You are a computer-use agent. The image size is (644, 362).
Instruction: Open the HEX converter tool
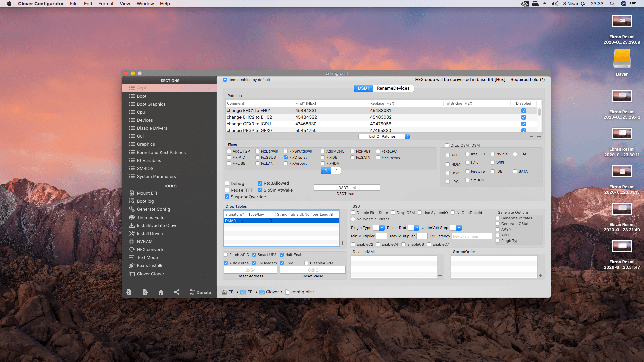[151, 249]
